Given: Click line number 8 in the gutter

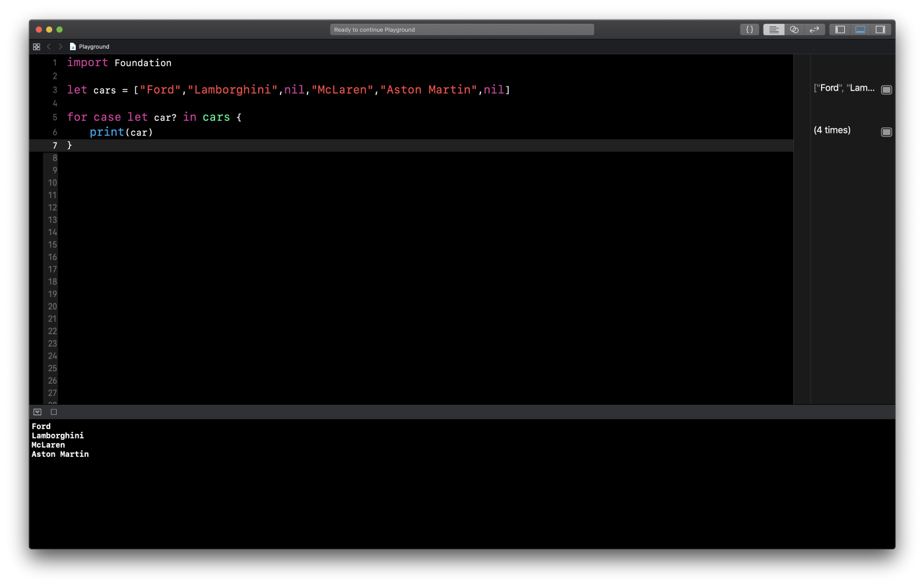Looking at the screenshot, I should (55, 158).
